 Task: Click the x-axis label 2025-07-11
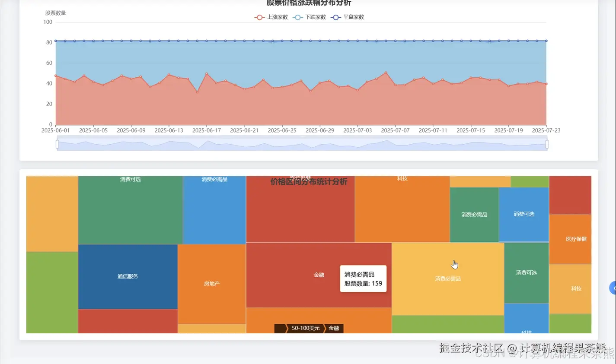(433, 130)
